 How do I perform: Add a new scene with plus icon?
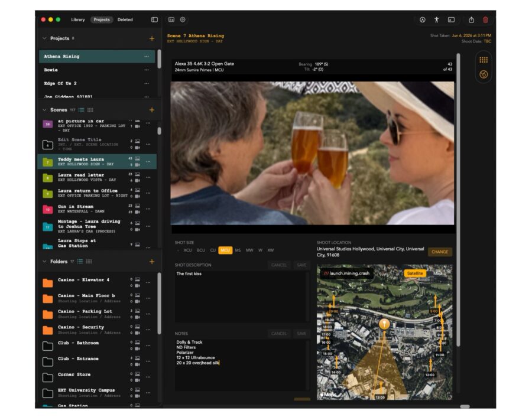click(152, 110)
